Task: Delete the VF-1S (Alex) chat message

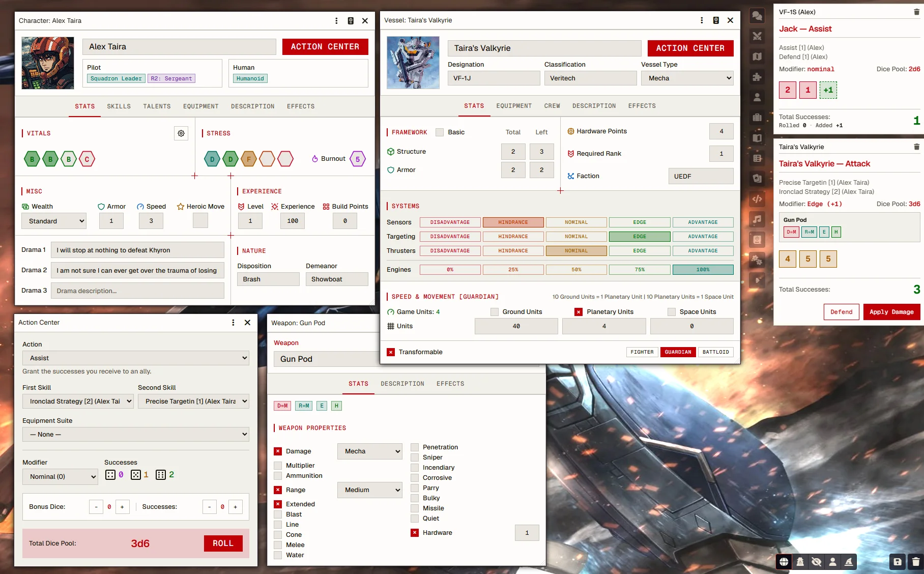Action: [916, 12]
